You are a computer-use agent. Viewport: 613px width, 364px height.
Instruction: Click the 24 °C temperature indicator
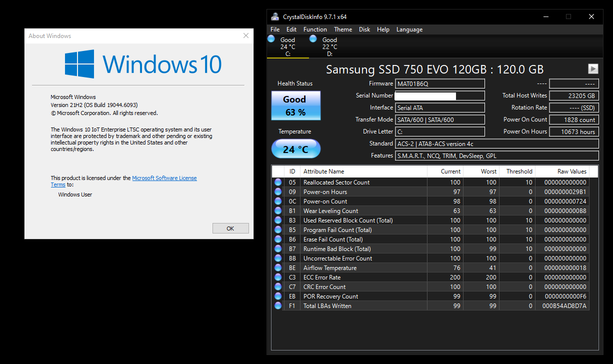tap(295, 149)
